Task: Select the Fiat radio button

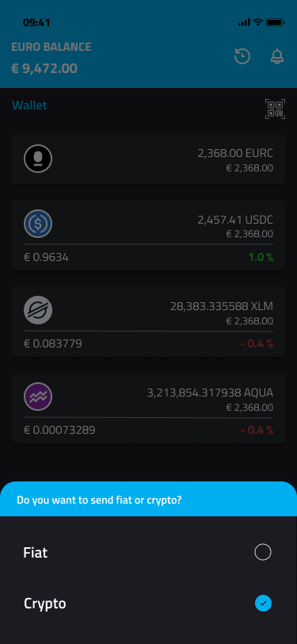Action: click(x=263, y=552)
